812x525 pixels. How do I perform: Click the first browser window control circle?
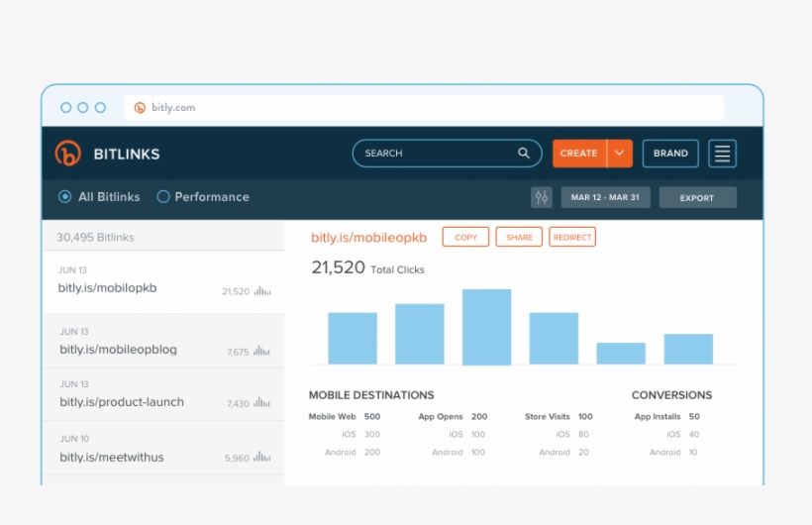coord(65,107)
